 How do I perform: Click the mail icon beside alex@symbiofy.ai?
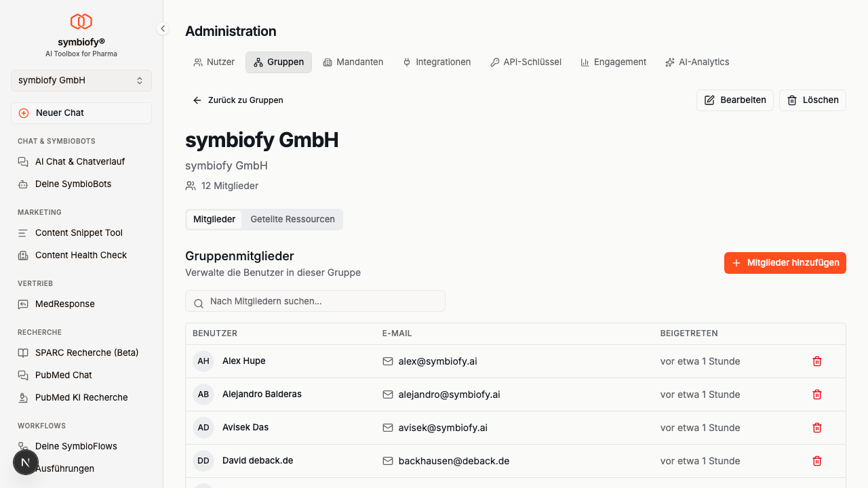[x=388, y=361]
